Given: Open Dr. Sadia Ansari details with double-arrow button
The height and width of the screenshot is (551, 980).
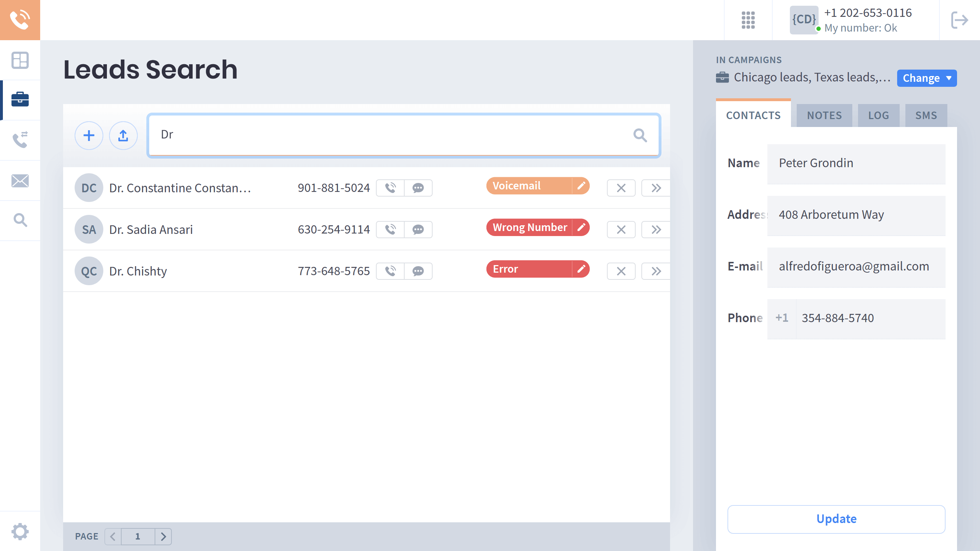Looking at the screenshot, I should point(656,230).
